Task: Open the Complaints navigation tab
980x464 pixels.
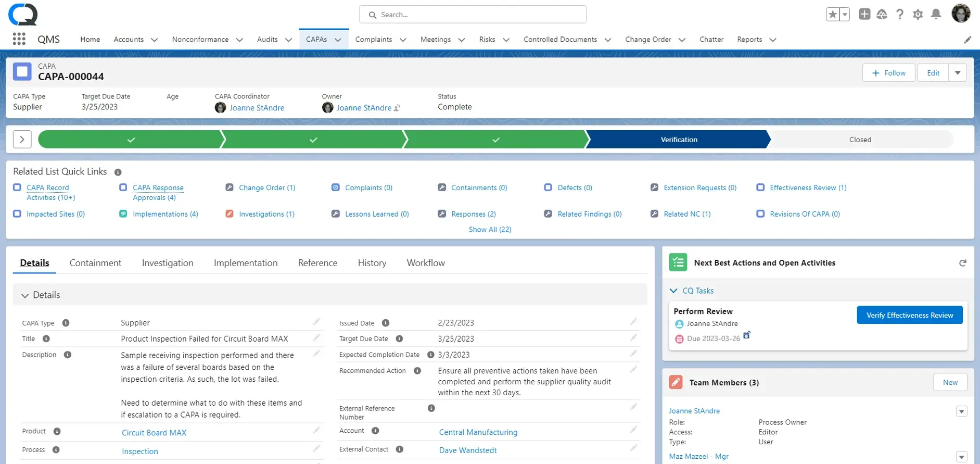Action: click(x=374, y=40)
